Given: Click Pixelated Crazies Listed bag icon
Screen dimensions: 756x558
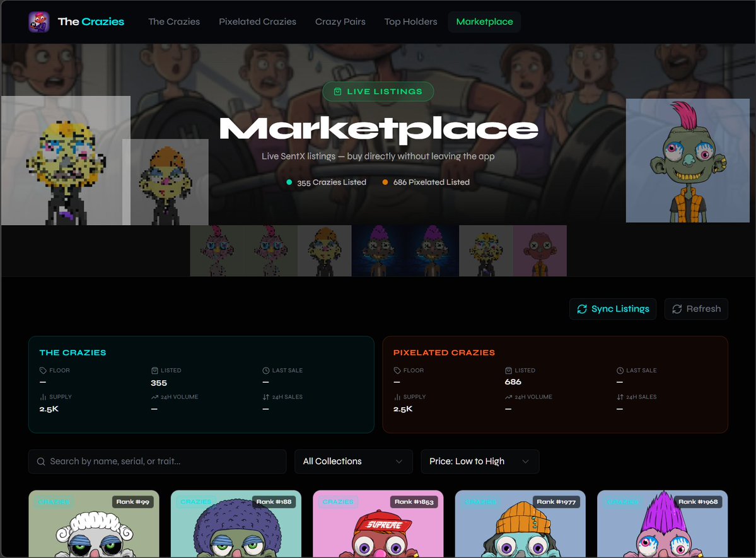Looking at the screenshot, I should (509, 370).
